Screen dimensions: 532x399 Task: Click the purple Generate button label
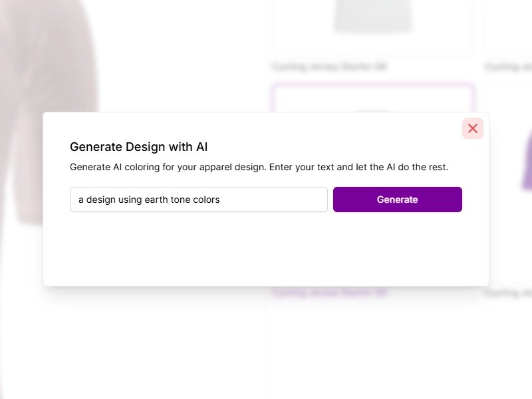coord(397,199)
